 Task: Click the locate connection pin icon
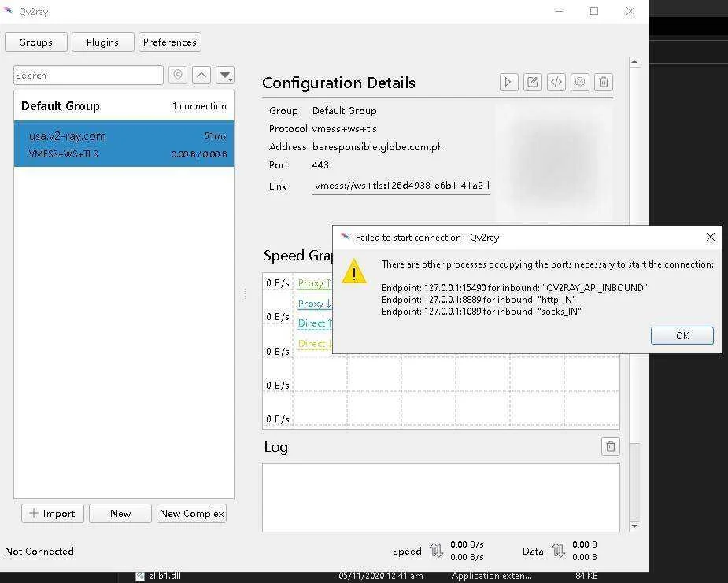pyautogui.click(x=178, y=76)
